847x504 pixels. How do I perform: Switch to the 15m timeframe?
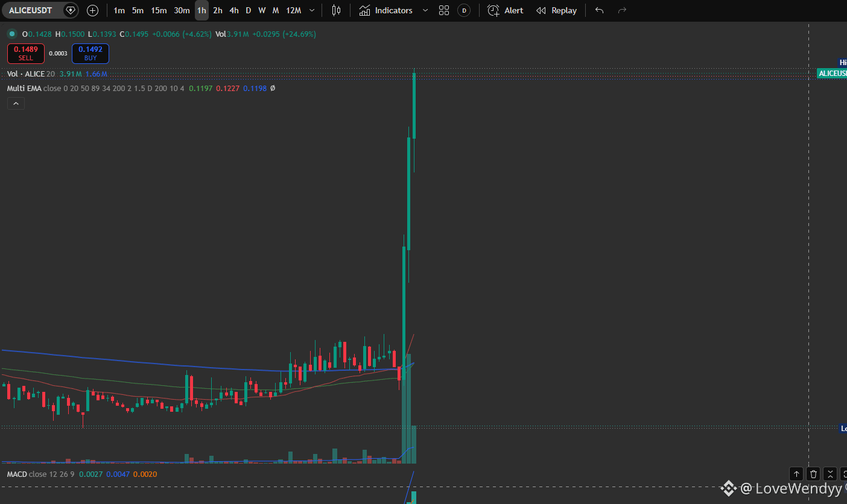tap(159, 10)
